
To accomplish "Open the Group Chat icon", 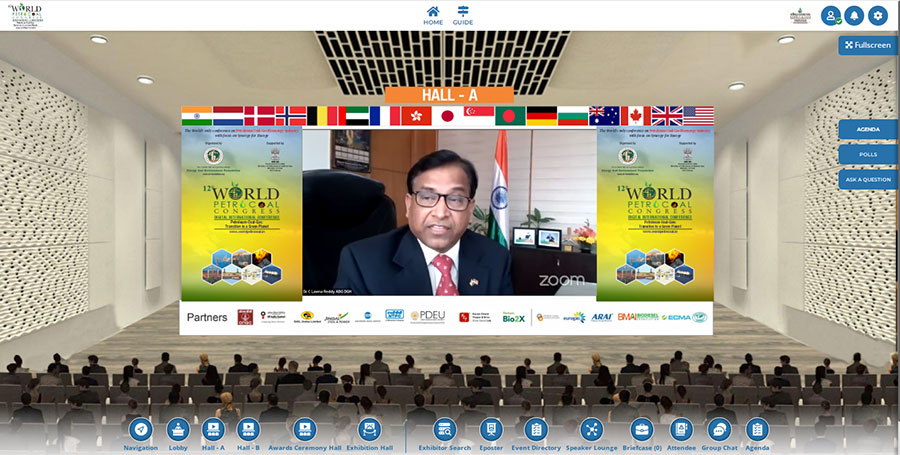I will point(719,429).
